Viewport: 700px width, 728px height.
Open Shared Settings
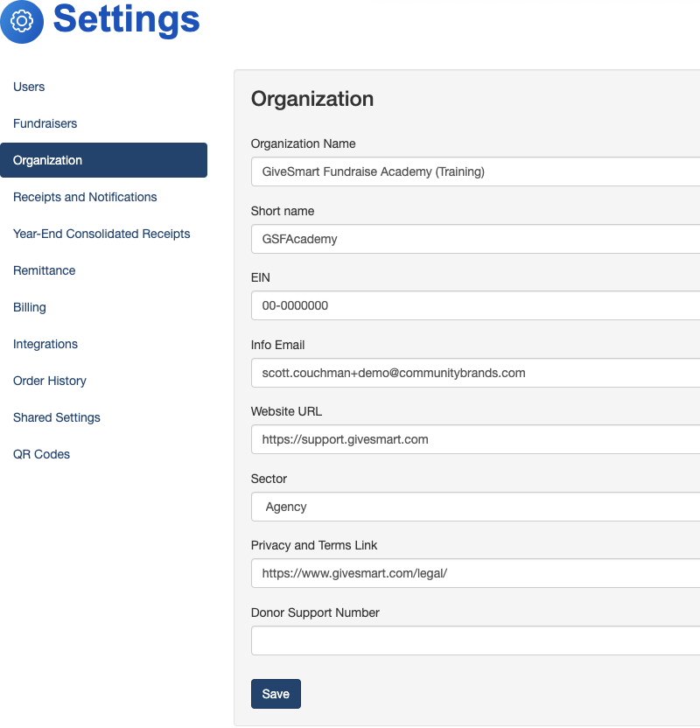click(x=57, y=417)
